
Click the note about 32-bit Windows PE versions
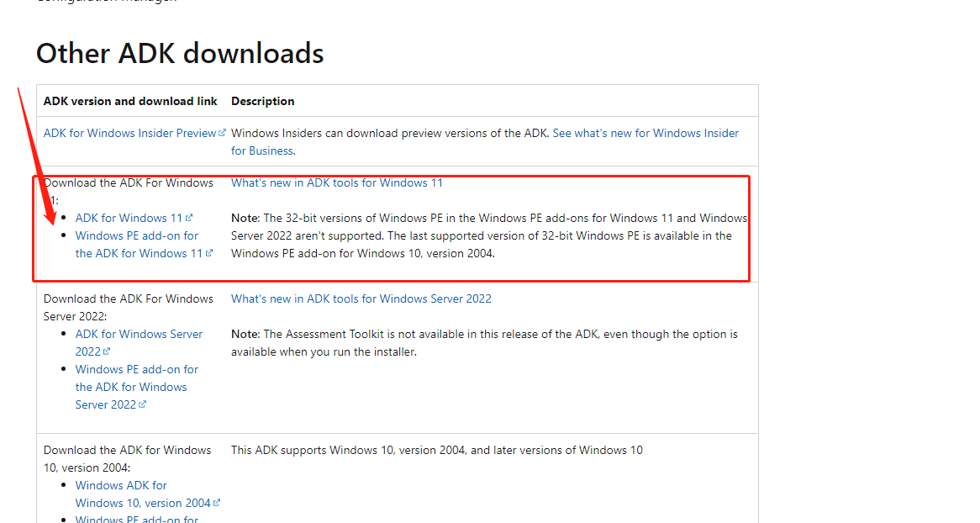click(489, 235)
